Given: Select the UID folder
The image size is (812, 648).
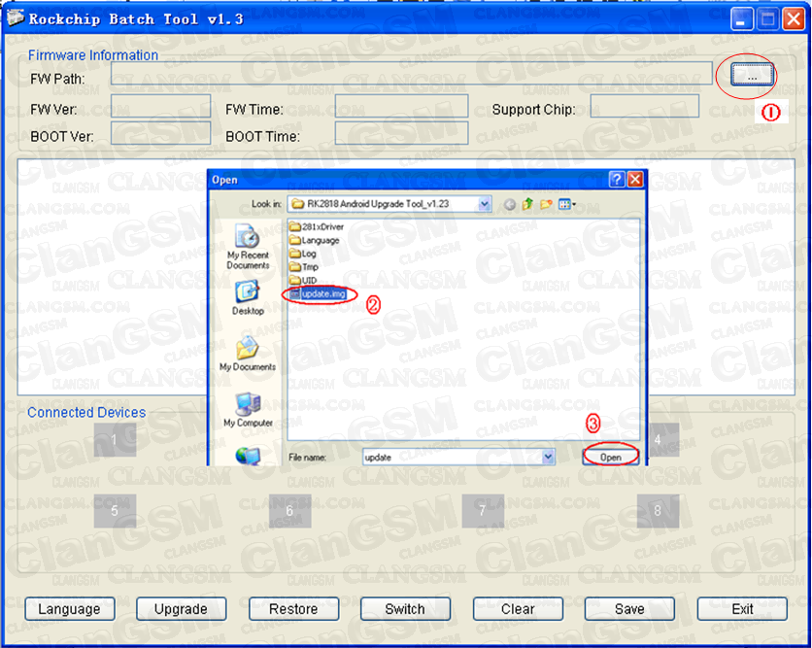Looking at the screenshot, I should point(303,280).
